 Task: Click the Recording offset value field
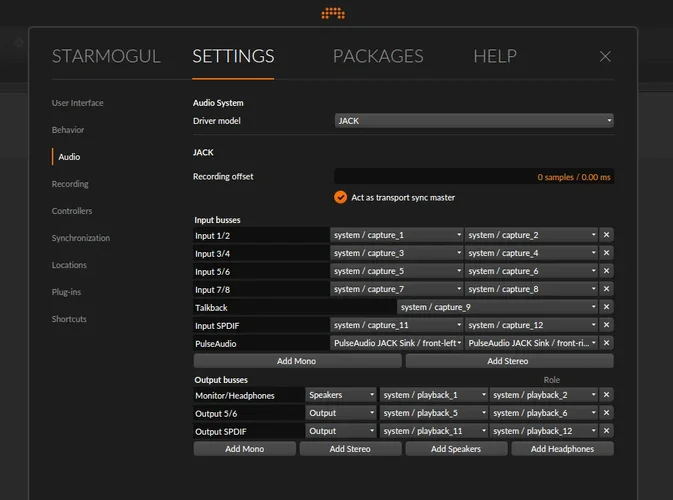pyautogui.click(x=473, y=176)
